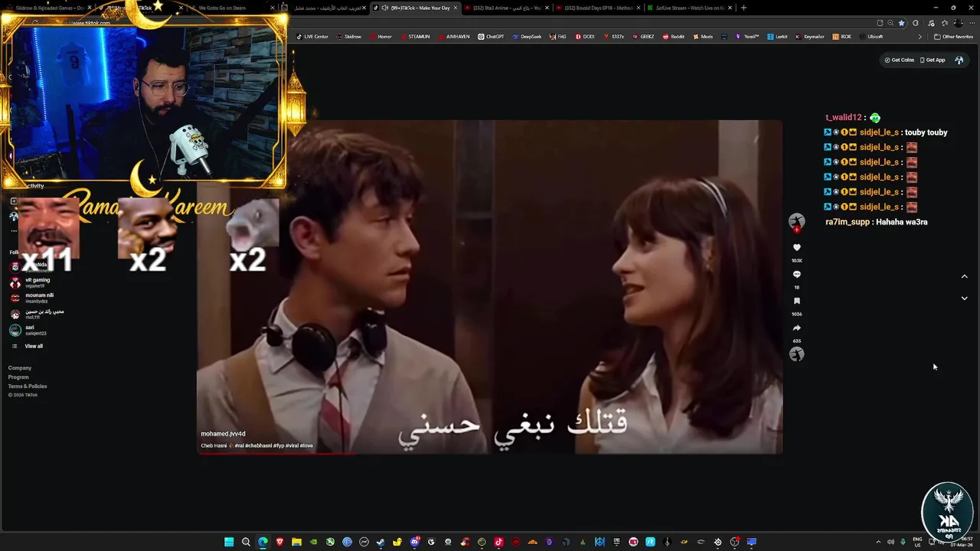This screenshot has width=980, height=551.
Task: Open the TikTok profile avatar top right
Action: tap(959, 60)
